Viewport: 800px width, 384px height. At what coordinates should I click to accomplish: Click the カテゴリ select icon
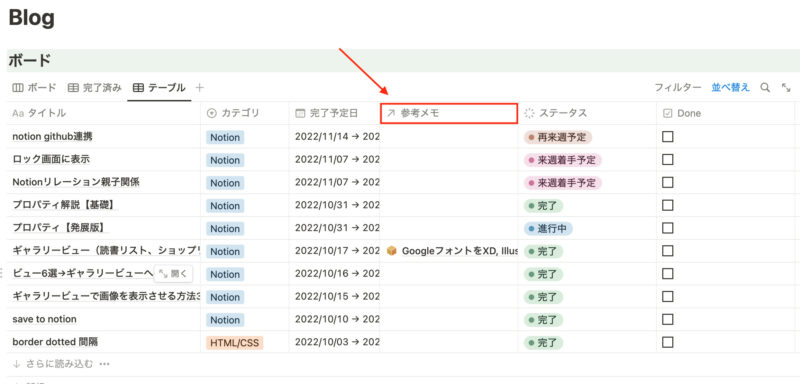click(x=211, y=113)
